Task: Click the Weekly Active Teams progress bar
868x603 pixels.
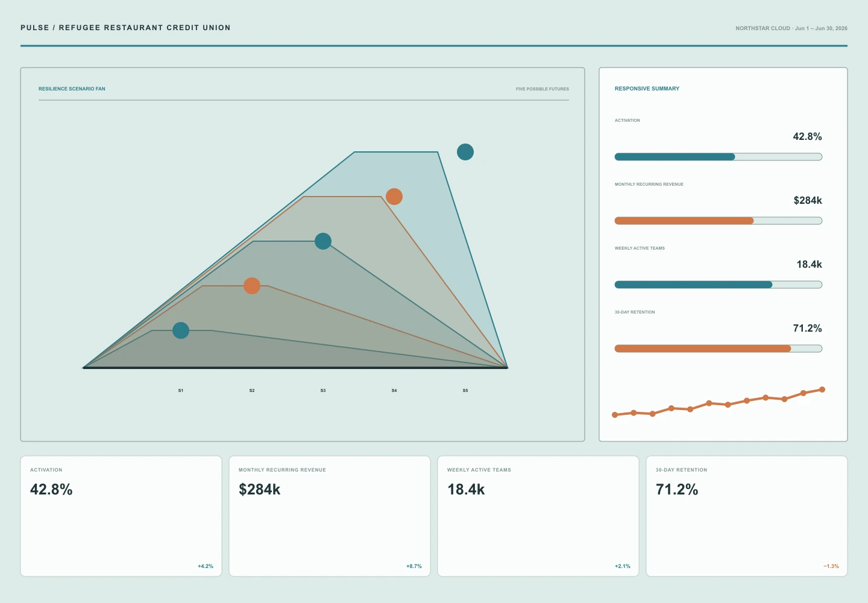Action: [719, 285]
